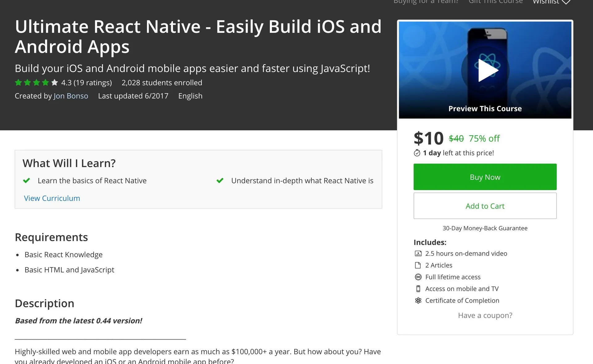Click checkmark beside Understand in-depth item

click(x=220, y=181)
